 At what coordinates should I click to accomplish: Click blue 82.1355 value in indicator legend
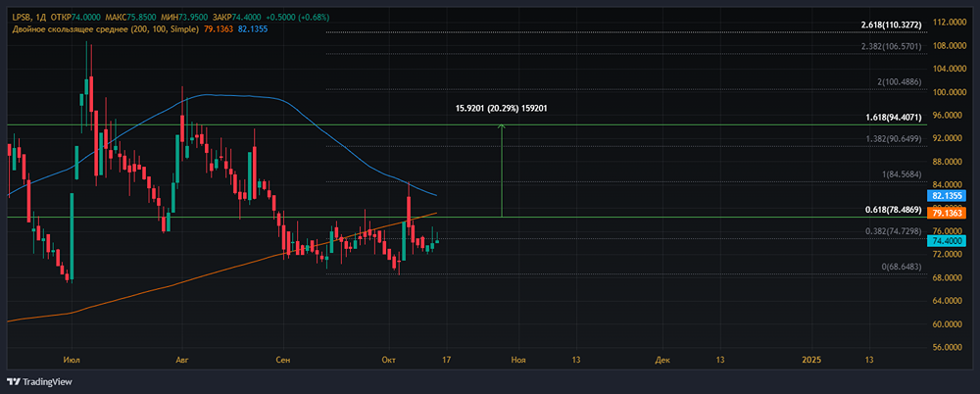(254, 28)
